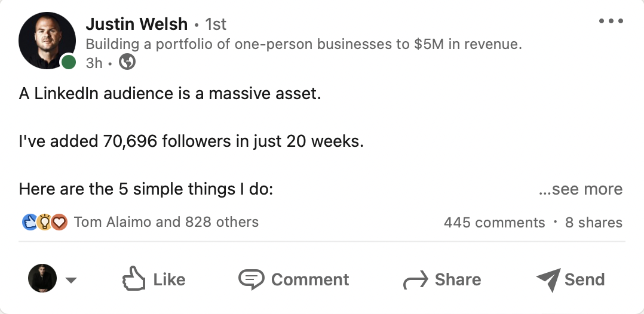
Task: Click the speech bubble Comment icon
Action: 250,279
